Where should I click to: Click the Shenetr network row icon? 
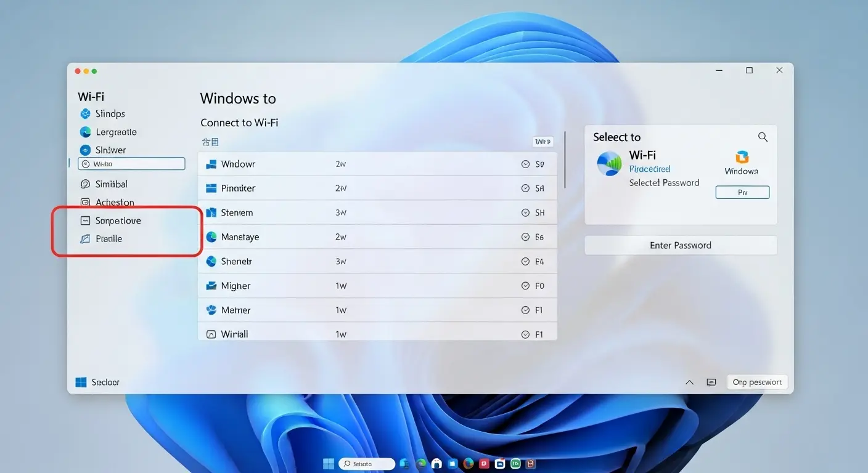(x=211, y=261)
